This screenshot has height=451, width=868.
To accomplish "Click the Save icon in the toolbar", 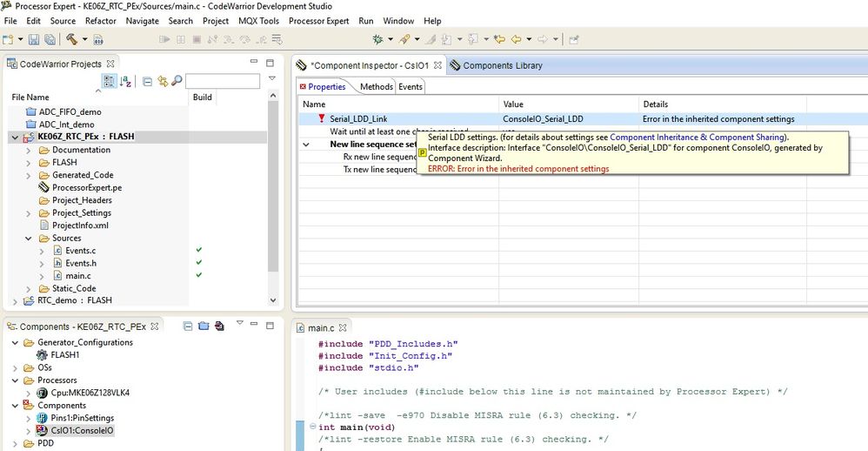I will point(34,39).
